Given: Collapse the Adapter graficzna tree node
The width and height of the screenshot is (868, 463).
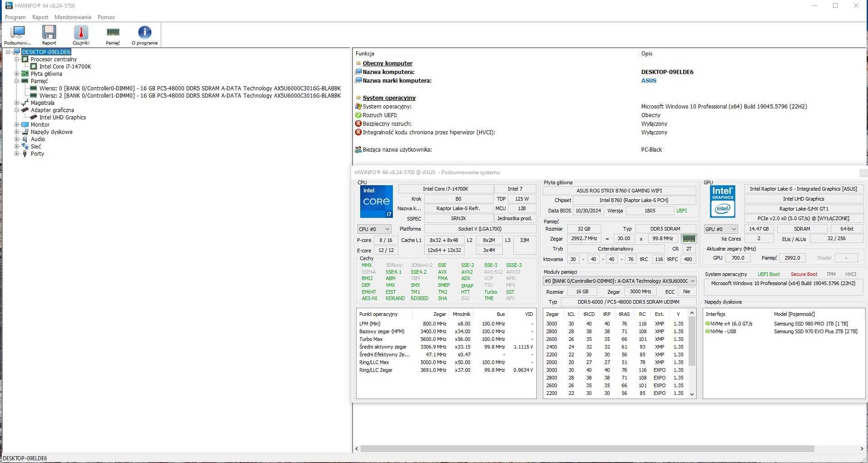Looking at the screenshot, I should 17,110.
